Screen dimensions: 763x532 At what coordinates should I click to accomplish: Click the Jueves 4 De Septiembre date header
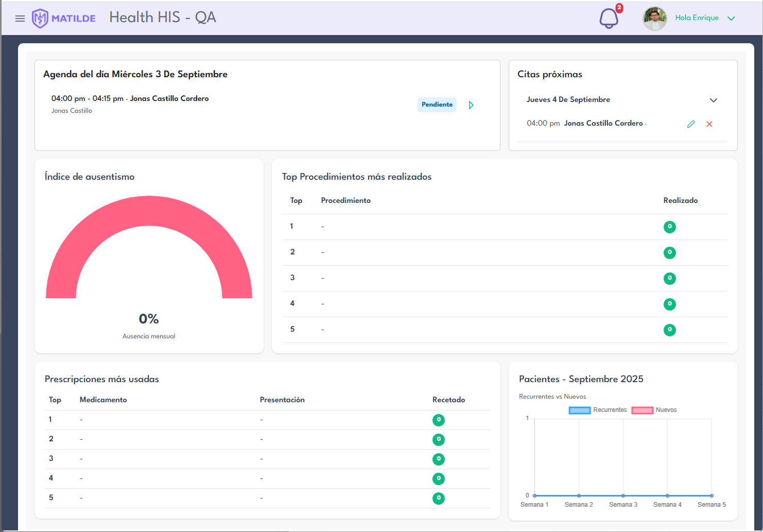click(568, 100)
